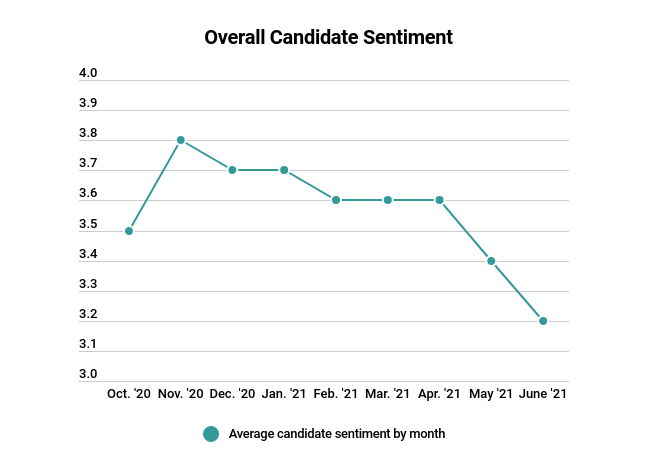Screen dimensions: 658x465
Task: Click the teal legend circle marker
Action: [x=211, y=434]
